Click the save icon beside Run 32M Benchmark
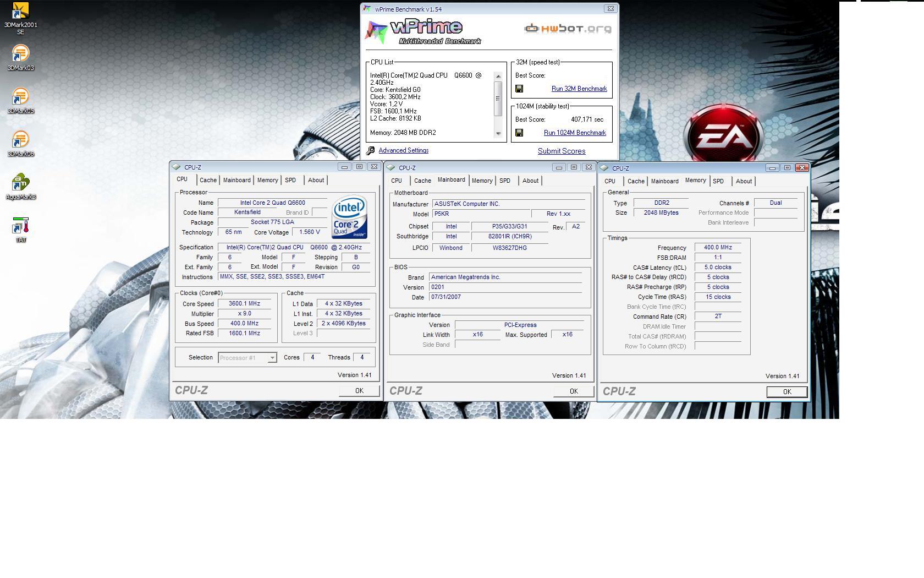This screenshot has width=924, height=578. tap(519, 89)
